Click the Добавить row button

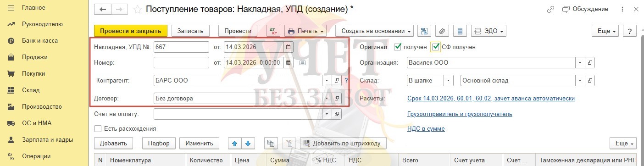click(x=114, y=143)
